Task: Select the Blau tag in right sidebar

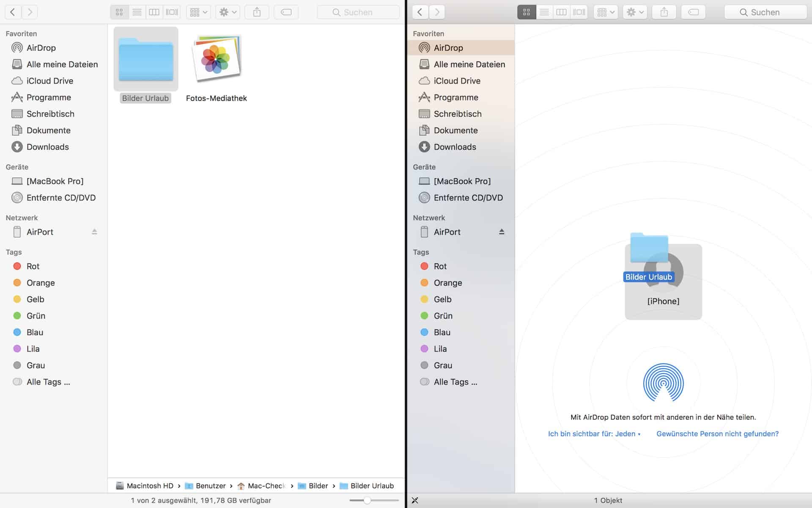Action: pyautogui.click(x=461, y=332)
